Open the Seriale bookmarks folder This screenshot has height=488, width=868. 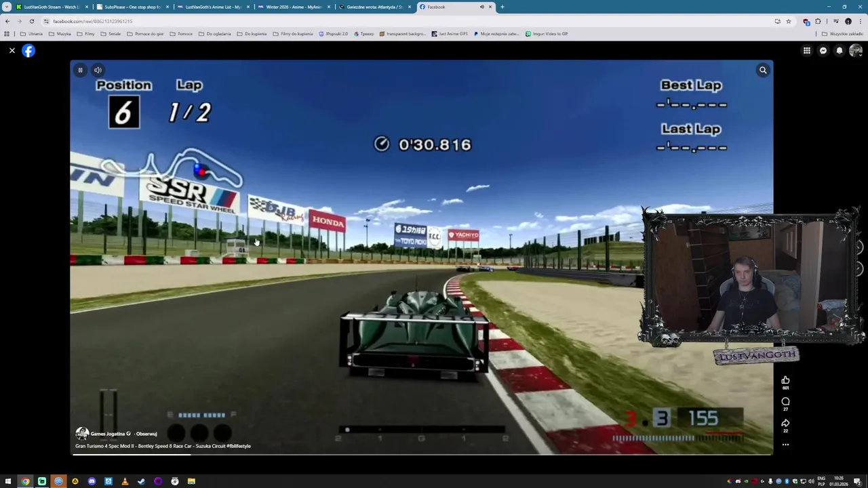(111, 33)
